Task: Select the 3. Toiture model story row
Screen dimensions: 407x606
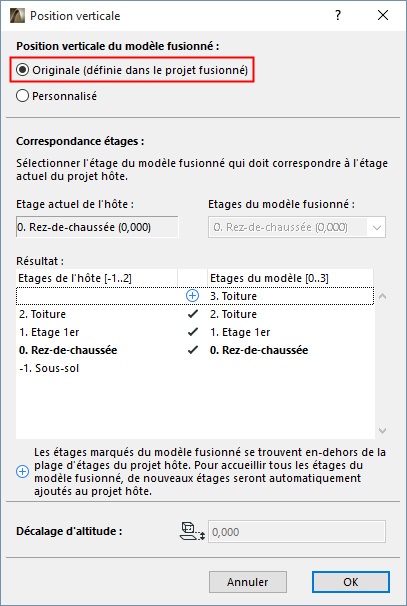Action: [x=195, y=296]
